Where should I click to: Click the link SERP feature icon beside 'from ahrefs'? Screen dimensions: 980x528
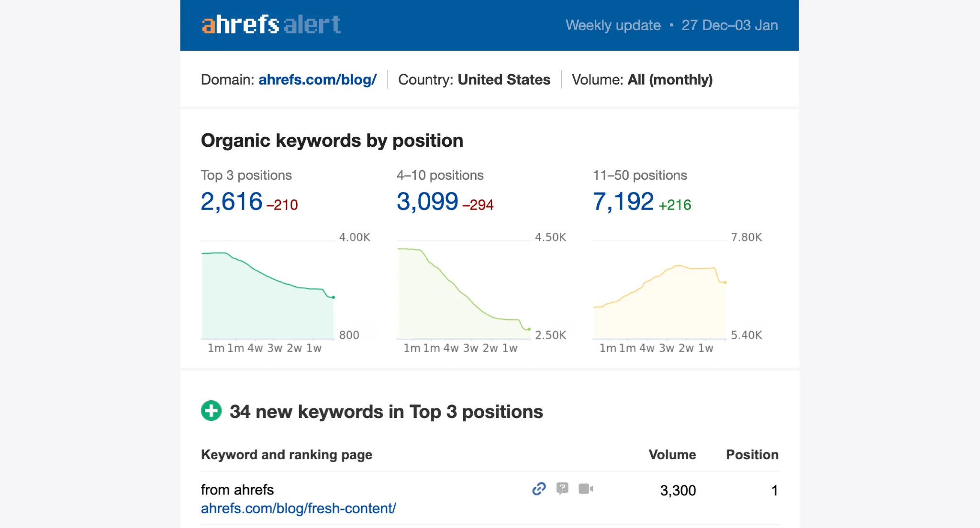pyautogui.click(x=539, y=489)
